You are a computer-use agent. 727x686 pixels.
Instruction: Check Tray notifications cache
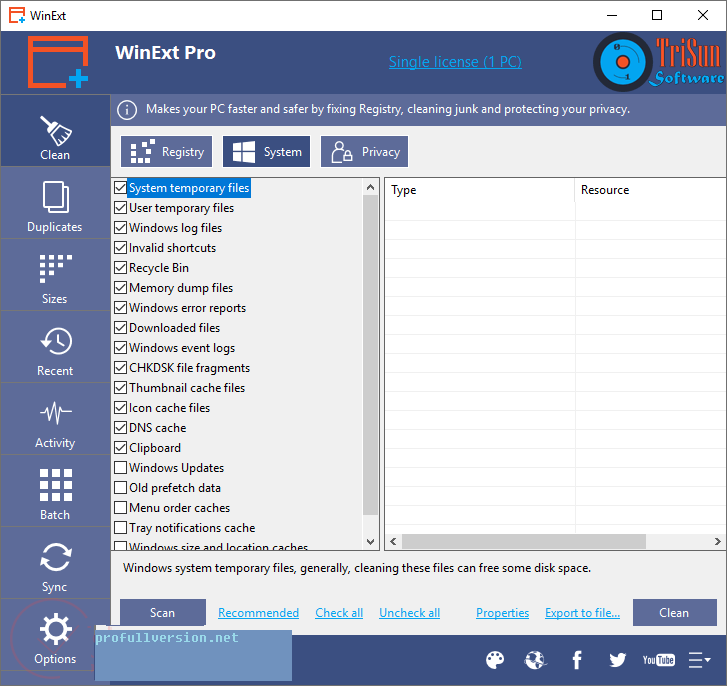tap(121, 527)
